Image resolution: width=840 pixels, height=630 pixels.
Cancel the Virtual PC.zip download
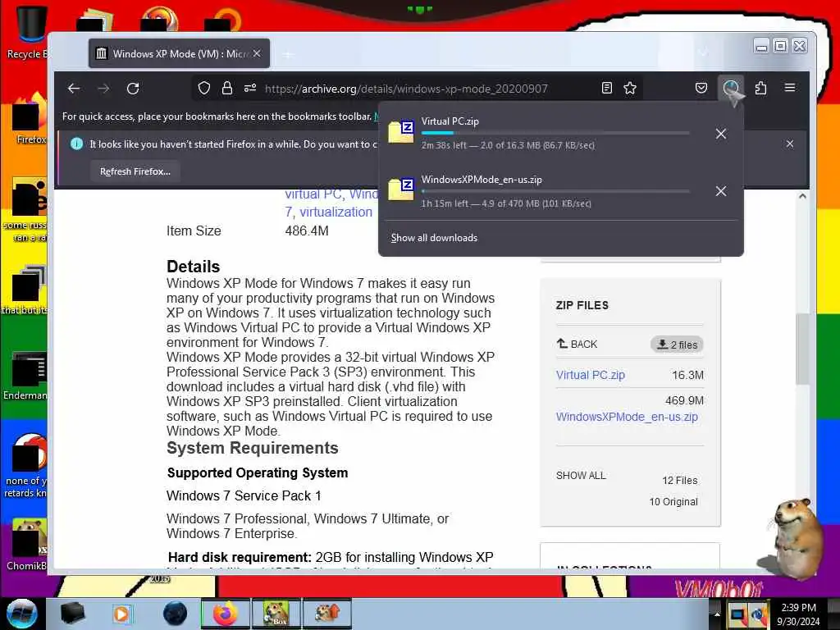(x=721, y=134)
